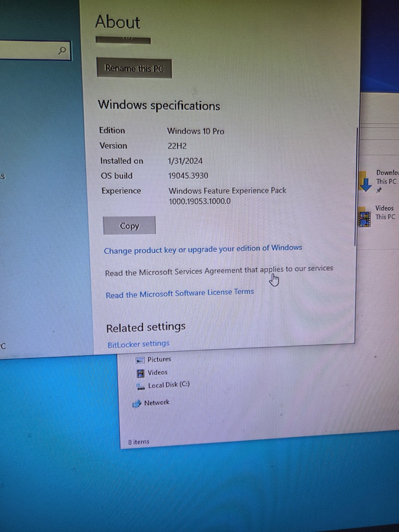Click the Windows specifications heading
The width and height of the screenshot is (399, 532).
[x=159, y=105]
